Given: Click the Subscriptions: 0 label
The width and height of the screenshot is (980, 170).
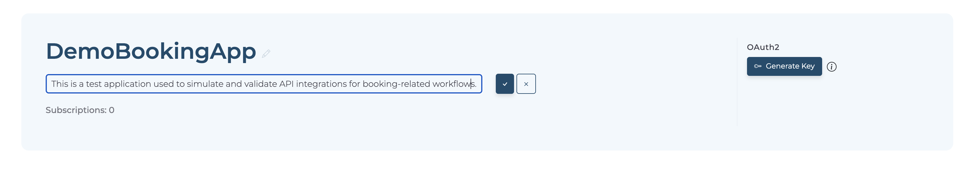Looking at the screenshot, I should [x=80, y=110].
